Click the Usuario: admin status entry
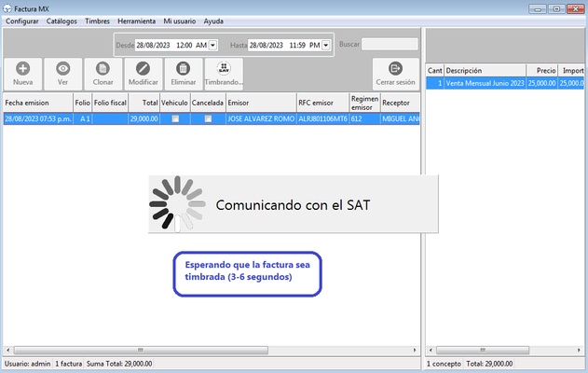 coord(27,364)
